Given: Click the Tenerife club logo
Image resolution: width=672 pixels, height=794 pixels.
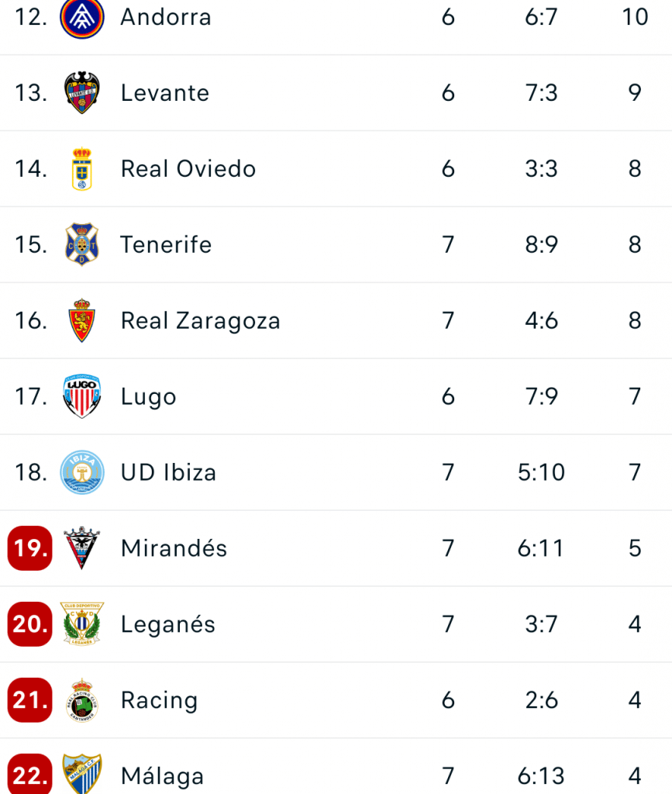Looking at the screenshot, I should 81,245.
